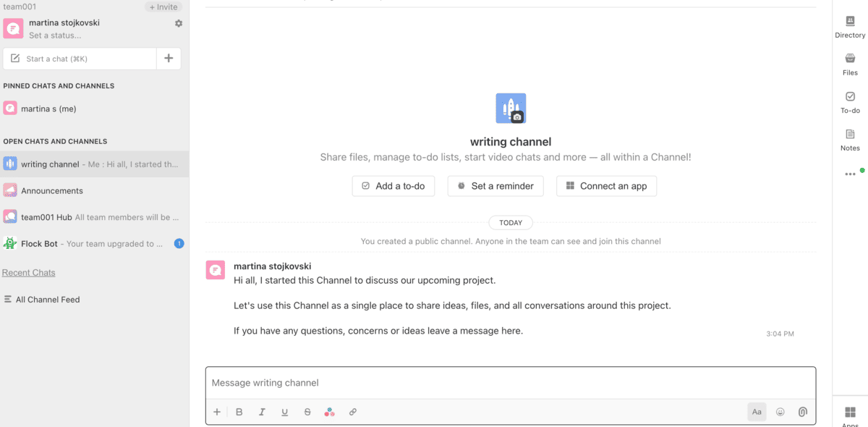Click the plus button beside Start a chat
This screenshot has width=868, height=427.
coord(169,59)
